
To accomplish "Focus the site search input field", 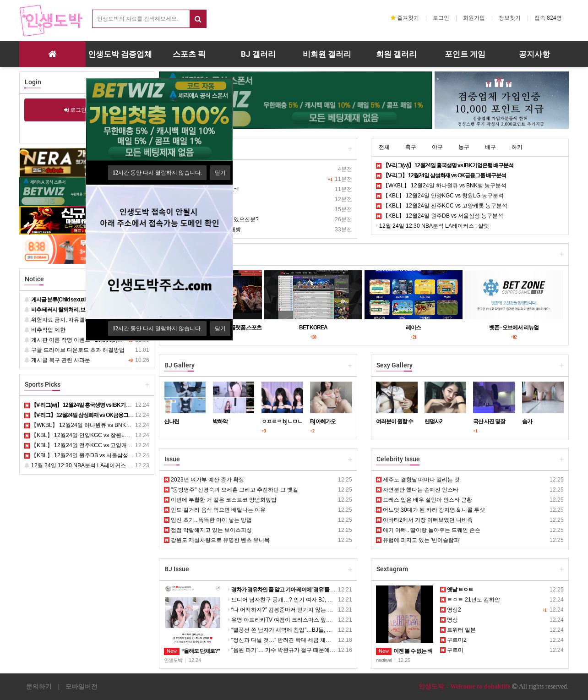I will coord(141,19).
